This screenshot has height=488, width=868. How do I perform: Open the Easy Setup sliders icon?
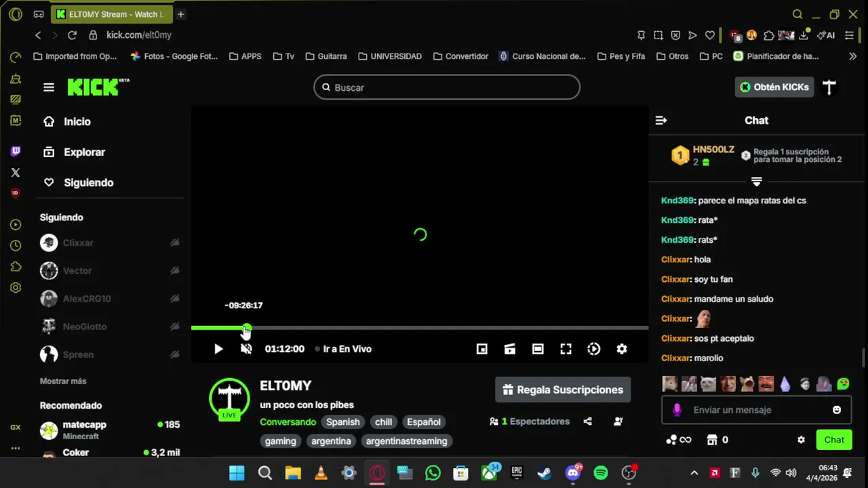pyautogui.click(x=850, y=35)
